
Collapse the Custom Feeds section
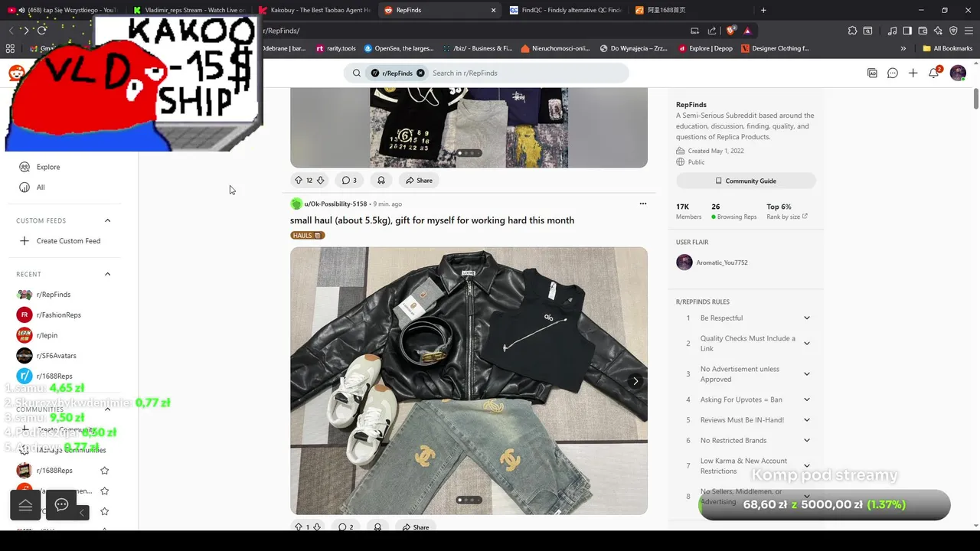click(107, 220)
